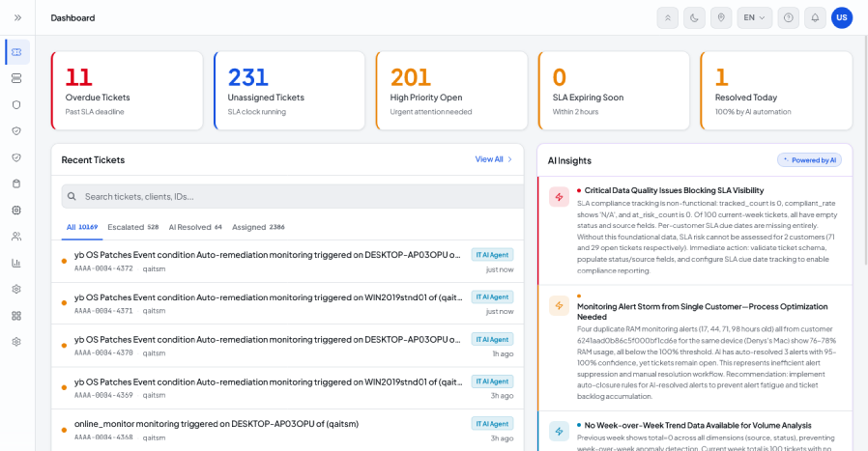Image resolution: width=868 pixels, height=451 pixels.
Task: Open the High Priority Open card
Action: [451, 91]
